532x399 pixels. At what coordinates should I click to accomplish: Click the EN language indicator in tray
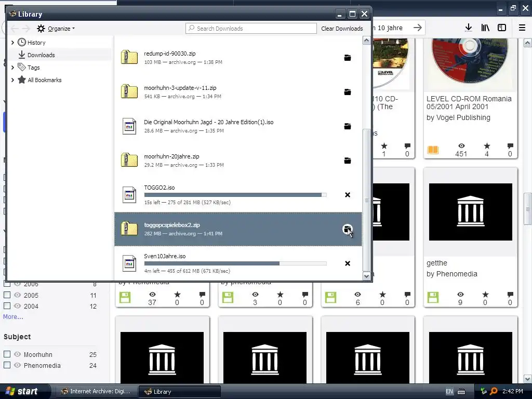coord(449,392)
